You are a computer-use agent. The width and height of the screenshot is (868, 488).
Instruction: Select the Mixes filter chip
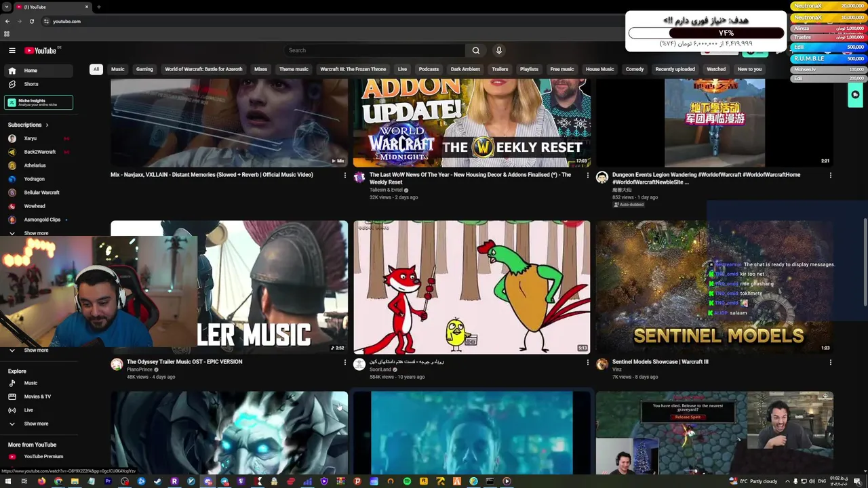[x=260, y=69]
